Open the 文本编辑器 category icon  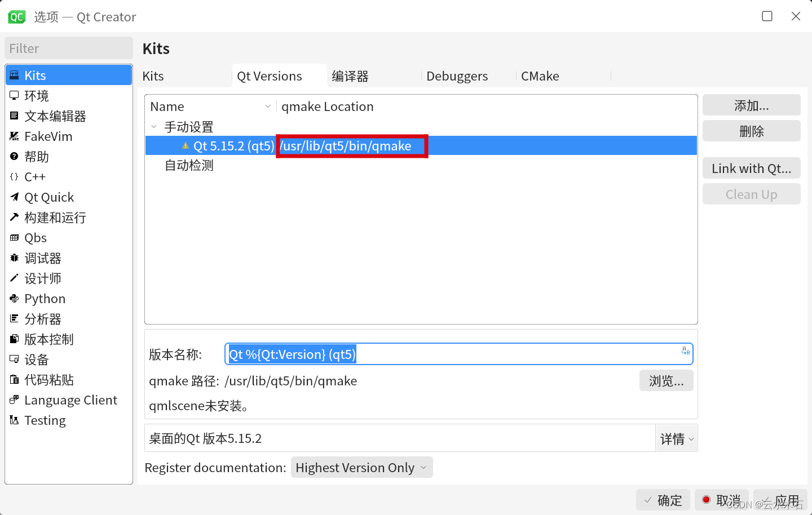[15, 116]
